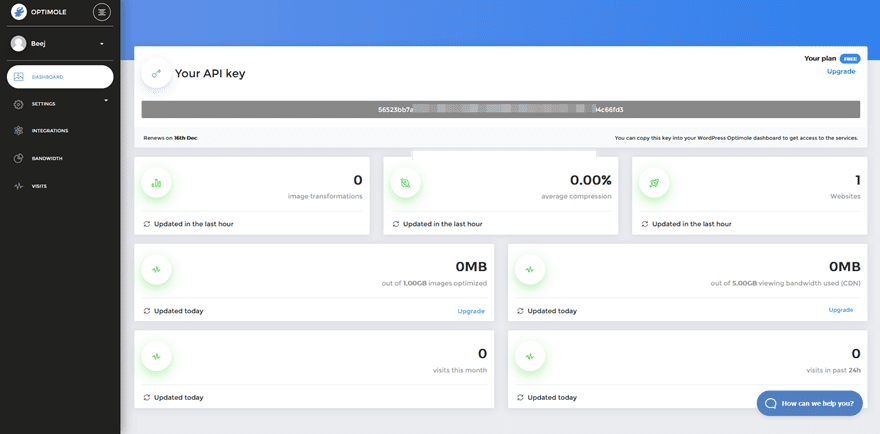Click the Upgrade link under Your plan
The width and height of the screenshot is (880, 434).
tap(841, 72)
